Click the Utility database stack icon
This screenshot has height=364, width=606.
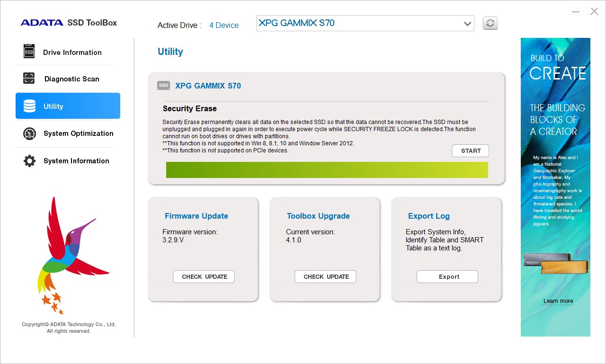click(x=29, y=106)
